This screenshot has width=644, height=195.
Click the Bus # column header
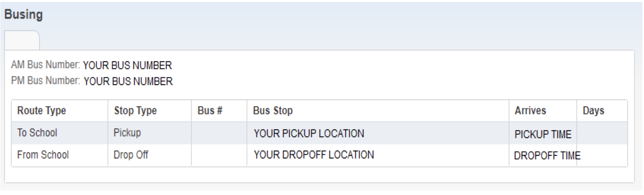coord(210,111)
